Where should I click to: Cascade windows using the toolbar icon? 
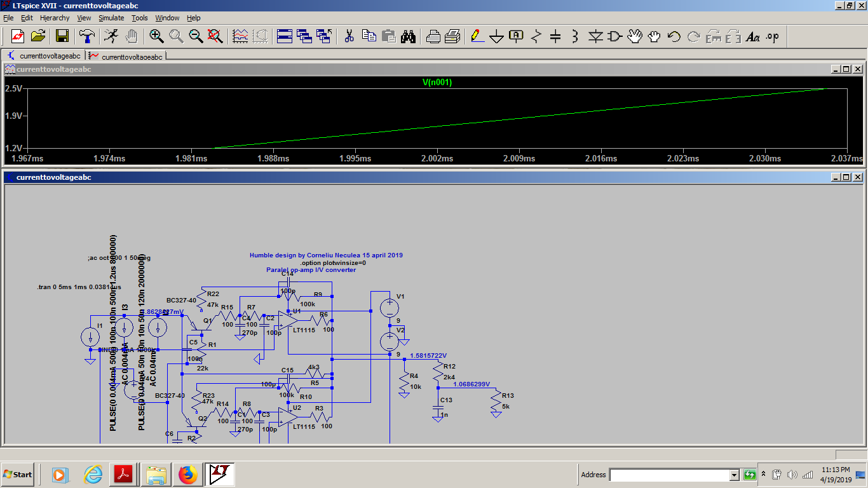(x=304, y=36)
